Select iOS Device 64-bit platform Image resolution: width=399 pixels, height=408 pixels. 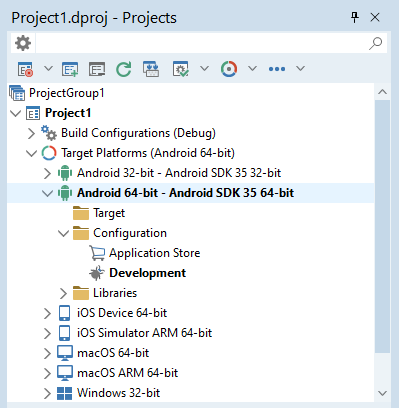tap(122, 313)
